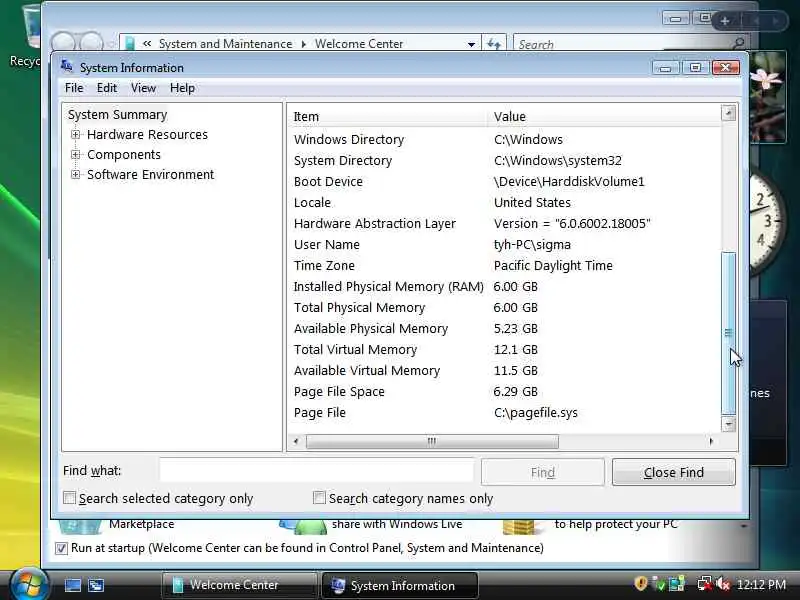Click the flower slideshow gadget picture
The height and width of the screenshot is (600, 800).
(768, 97)
